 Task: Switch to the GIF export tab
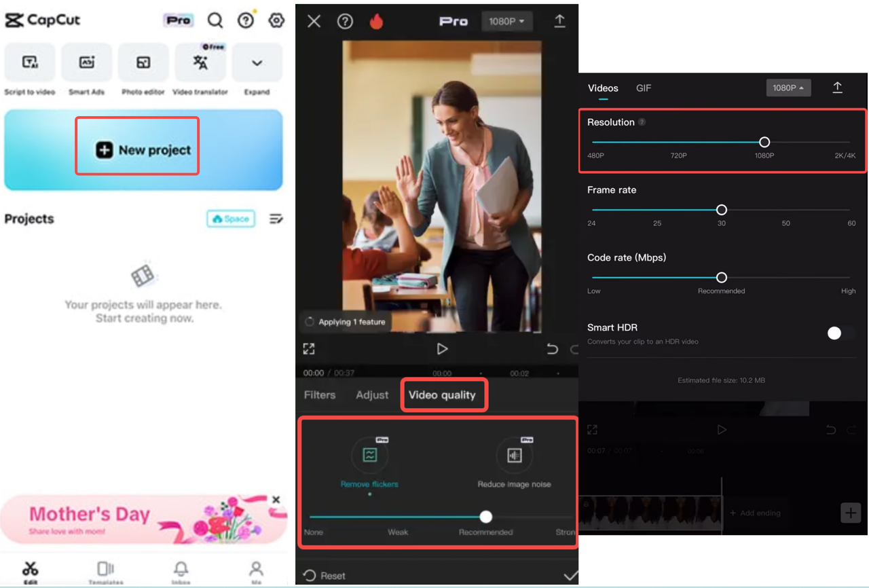point(643,88)
